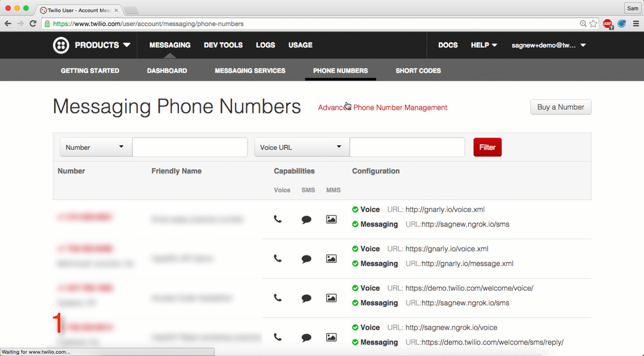Click the https://demo.twilio.com/welcome/voice/ URL text
The height and width of the screenshot is (356, 644).
pos(469,288)
